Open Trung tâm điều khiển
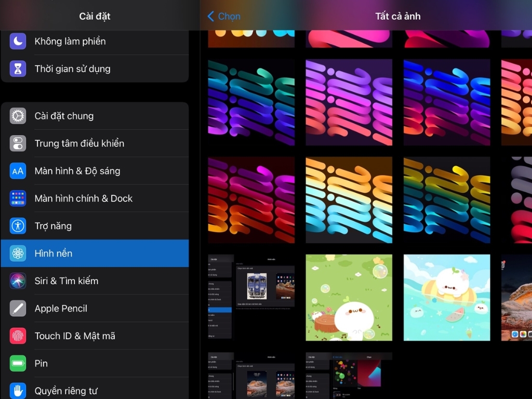This screenshot has width=532, height=399. (x=95, y=143)
